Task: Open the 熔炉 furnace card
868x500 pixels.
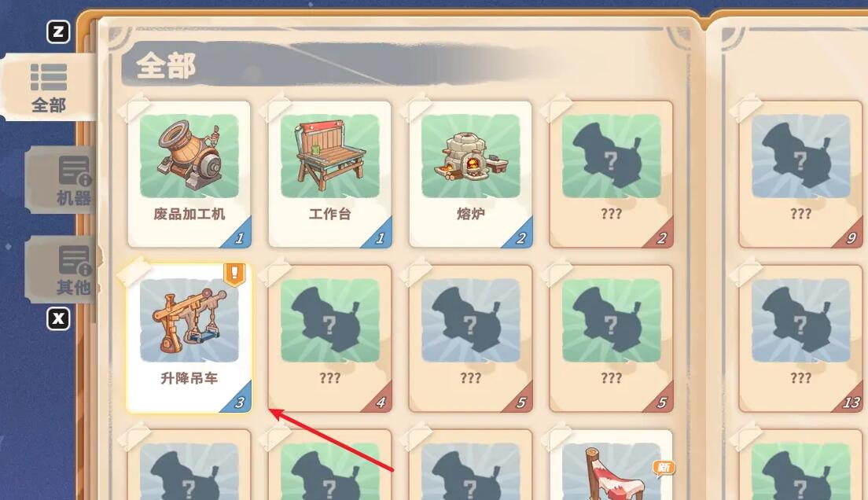Action: (x=470, y=174)
